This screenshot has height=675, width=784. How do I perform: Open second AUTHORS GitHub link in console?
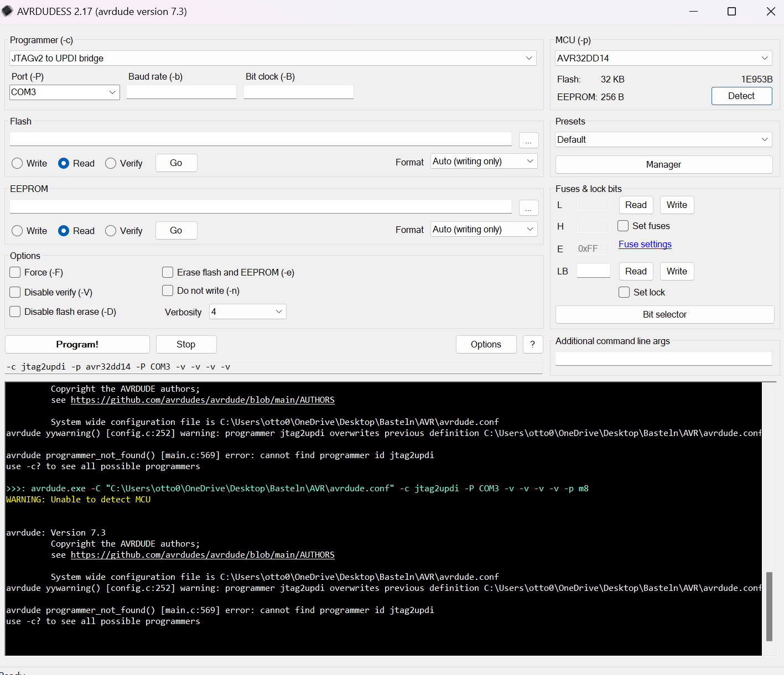pyautogui.click(x=203, y=554)
